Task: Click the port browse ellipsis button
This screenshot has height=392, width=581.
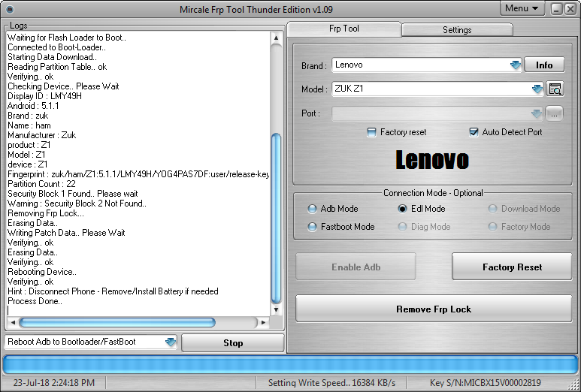Action: 554,113
